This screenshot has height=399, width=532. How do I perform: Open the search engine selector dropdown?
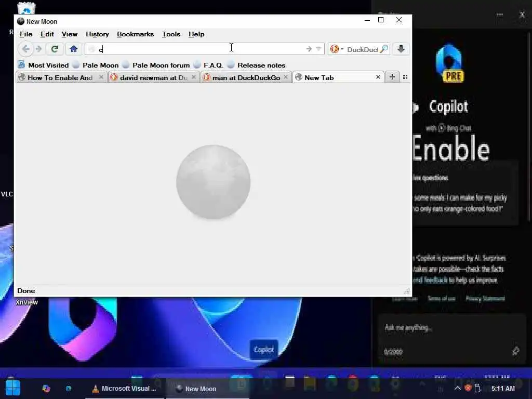click(x=337, y=49)
